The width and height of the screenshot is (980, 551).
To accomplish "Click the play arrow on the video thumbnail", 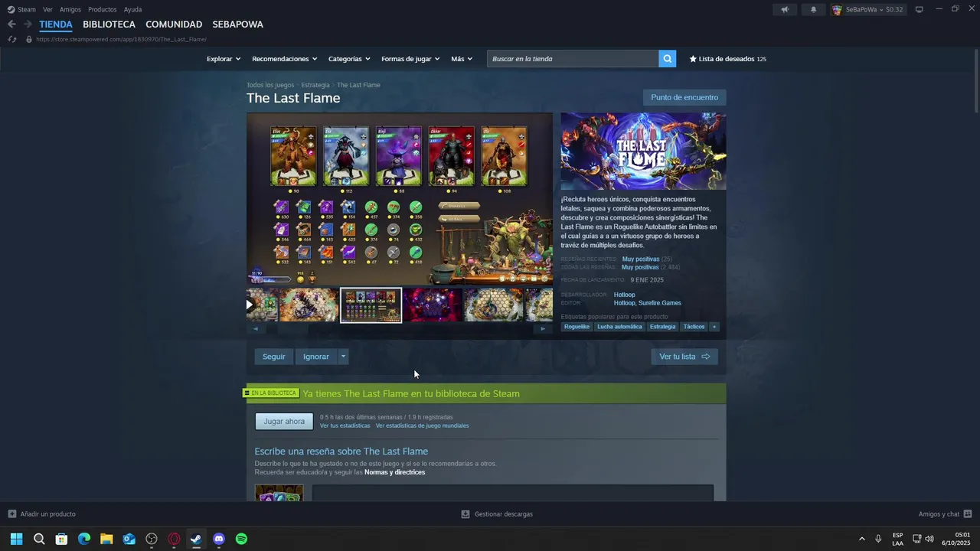I will coord(250,305).
